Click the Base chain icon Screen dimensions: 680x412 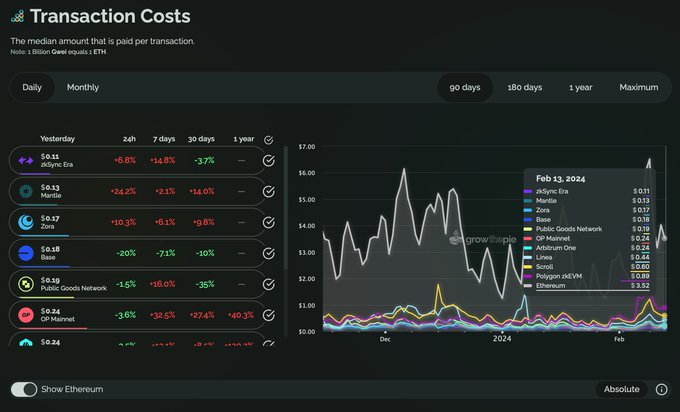(x=26, y=253)
